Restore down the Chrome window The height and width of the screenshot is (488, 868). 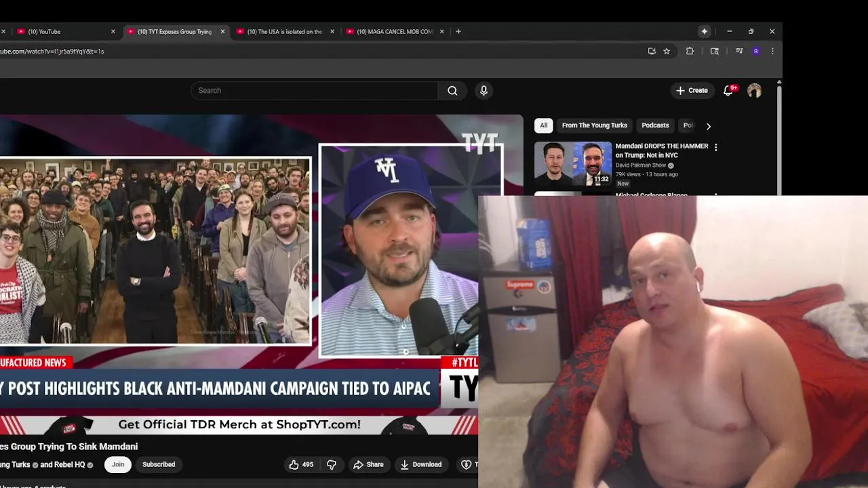tap(751, 31)
